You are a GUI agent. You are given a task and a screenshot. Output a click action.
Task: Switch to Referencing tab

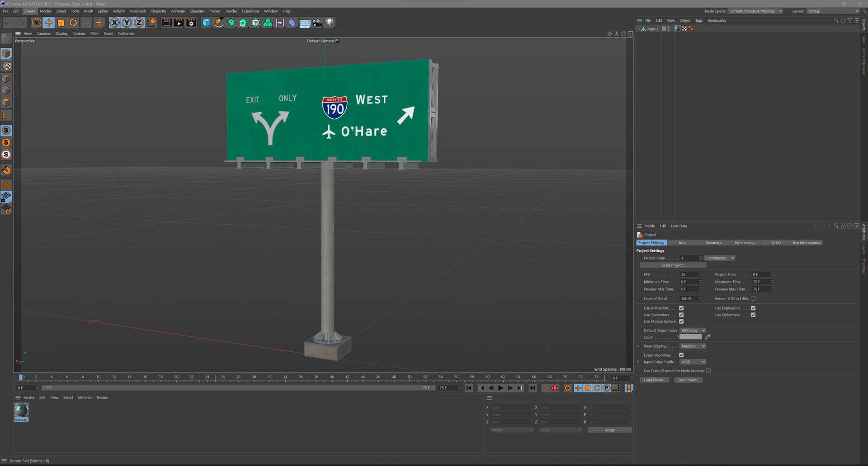coord(745,243)
